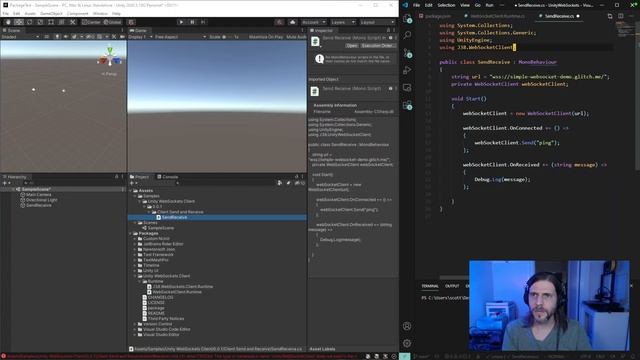Open VS Code Search view
Viewport: 640px width, 360px height.
tap(407, 35)
